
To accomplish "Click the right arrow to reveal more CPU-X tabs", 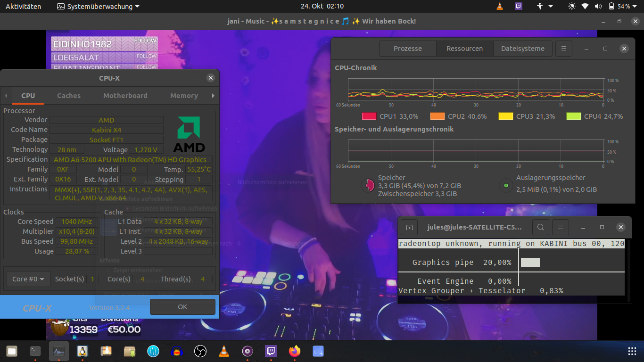I will point(213,96).
